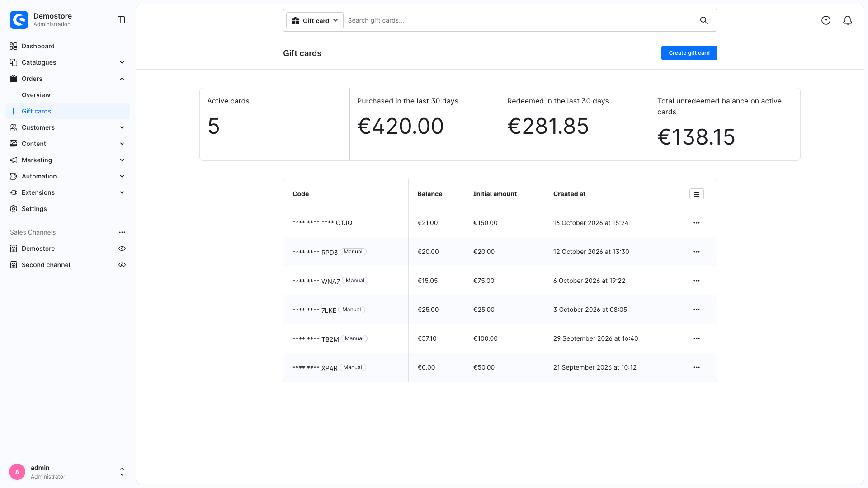Open actions menu for GTJQ row
Viewport: 868px width, 488px height.
(697, 223)
